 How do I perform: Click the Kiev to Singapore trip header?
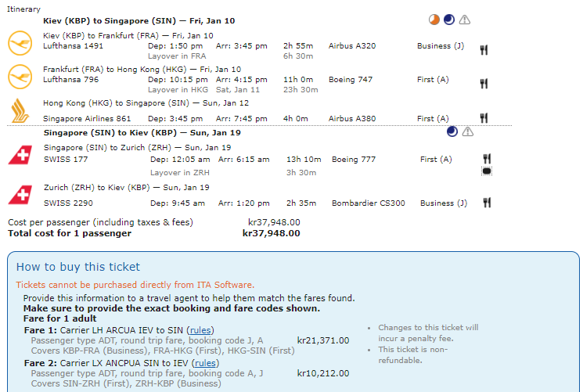139,21
